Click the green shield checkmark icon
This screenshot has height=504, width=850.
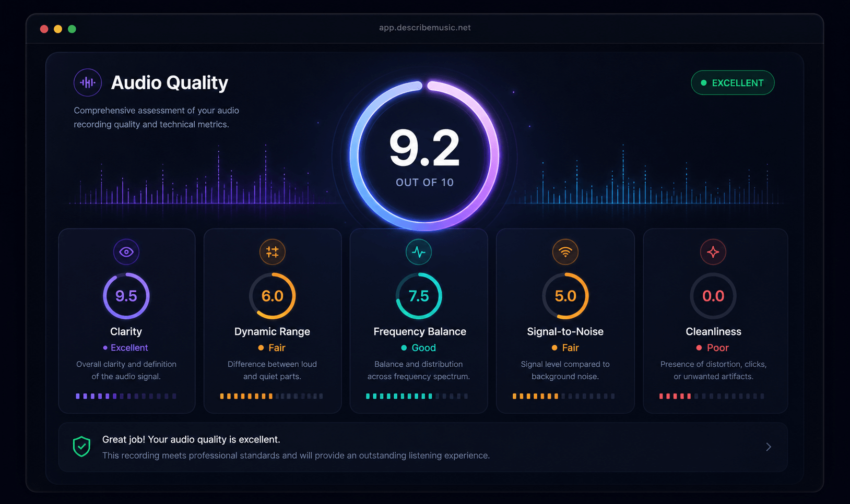[x=81, y=447]
